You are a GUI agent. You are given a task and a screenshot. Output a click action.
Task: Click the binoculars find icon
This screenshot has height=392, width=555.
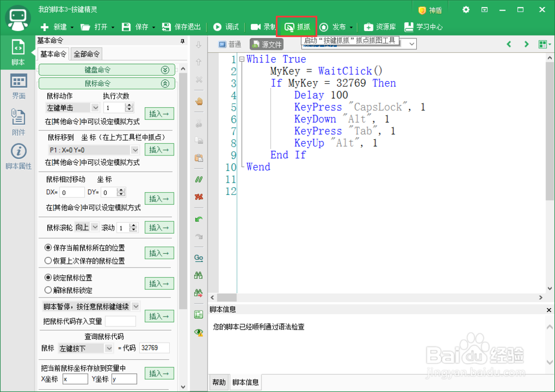click(199, 275)
